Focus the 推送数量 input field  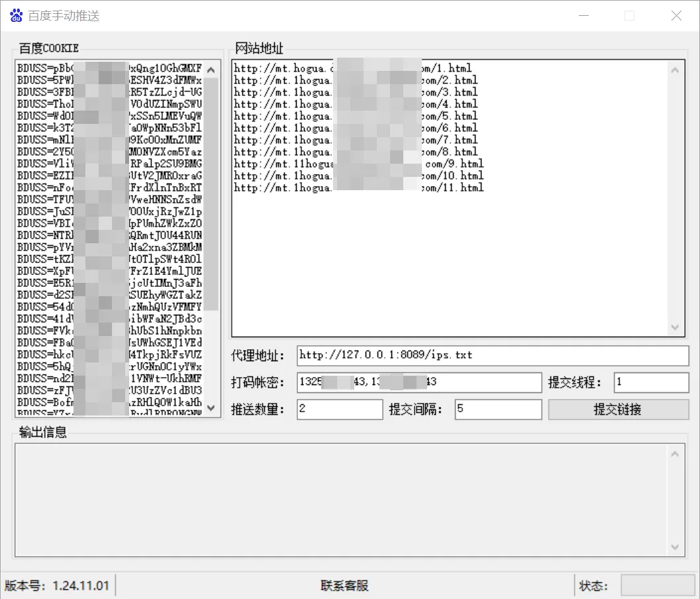tap(340, 409)
